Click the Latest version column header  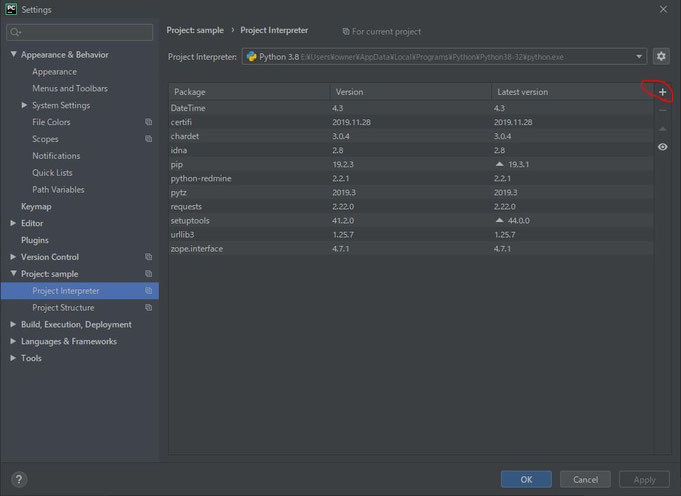click(572, 92)
